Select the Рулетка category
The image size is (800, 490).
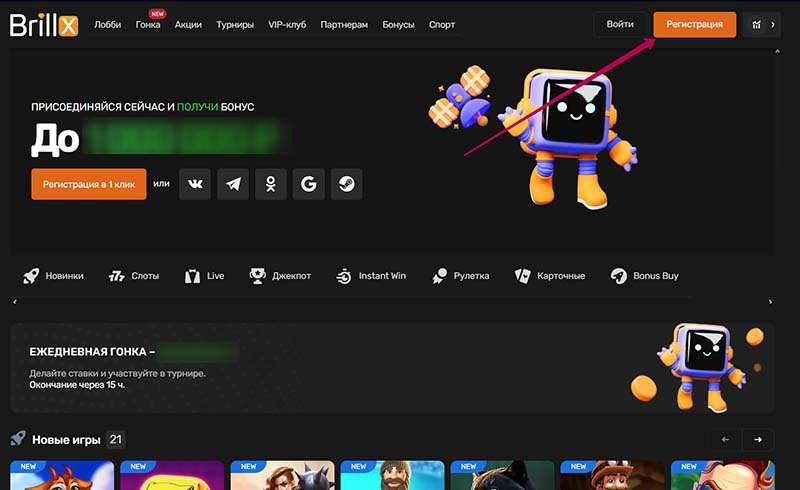[x=460, y=275]
